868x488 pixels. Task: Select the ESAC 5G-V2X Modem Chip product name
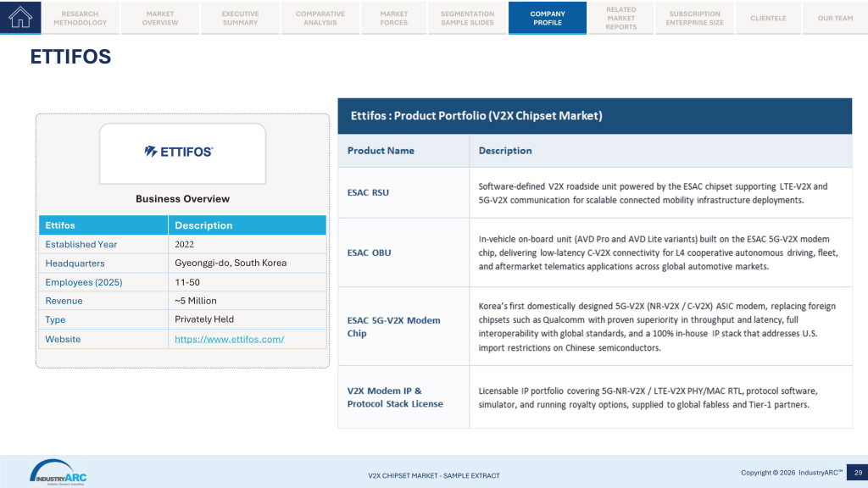pos(393,326)
